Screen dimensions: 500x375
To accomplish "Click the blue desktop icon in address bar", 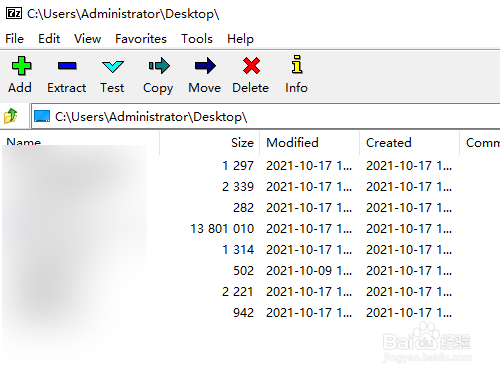I will pyautogui.click(x=42, y=116).
